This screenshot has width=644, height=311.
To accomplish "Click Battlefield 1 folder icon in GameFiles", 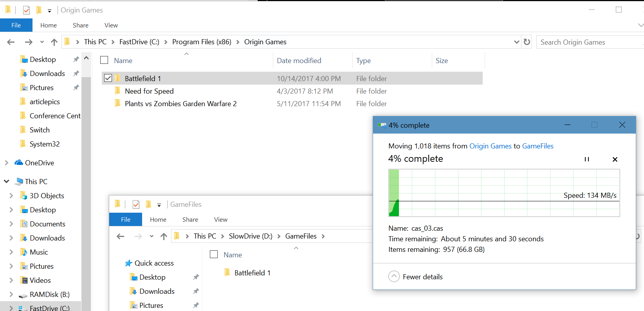I will coord(227,272).
